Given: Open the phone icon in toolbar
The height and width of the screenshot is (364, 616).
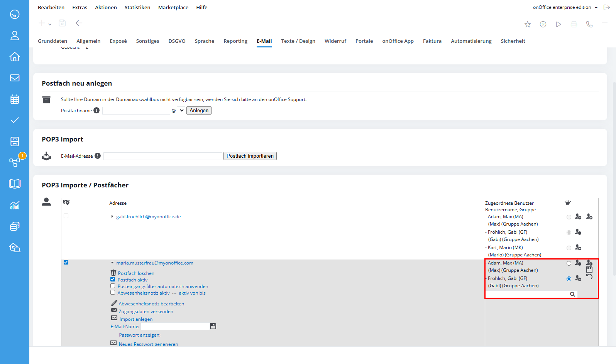Looking at the screenshot, I should coord(589,24).
